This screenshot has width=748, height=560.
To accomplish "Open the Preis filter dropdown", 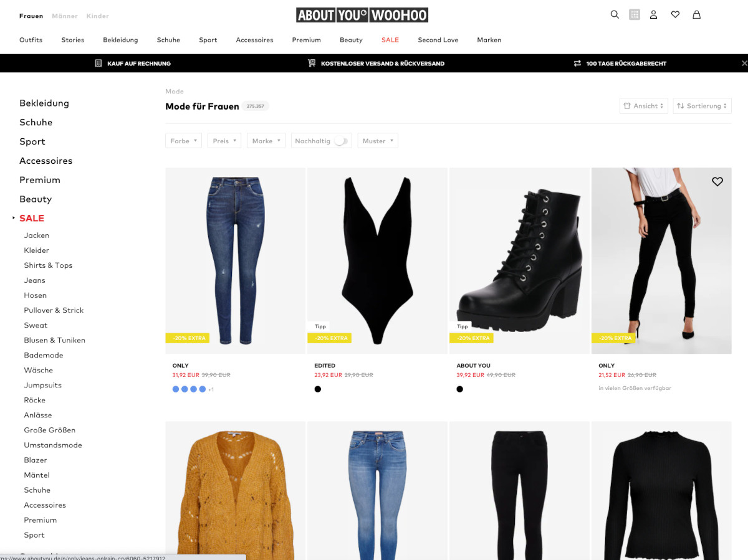I will tap(224, 141).
